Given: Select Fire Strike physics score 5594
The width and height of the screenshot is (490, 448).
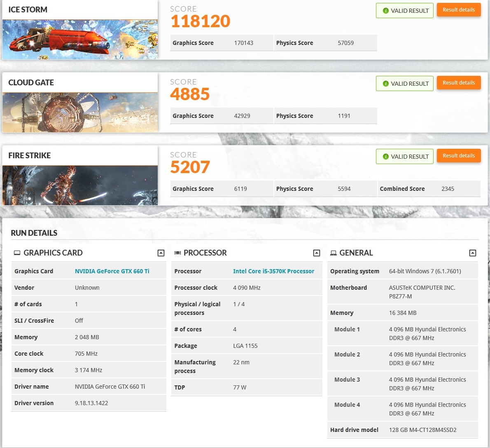Looking at the screenshot, I should 344,189.
